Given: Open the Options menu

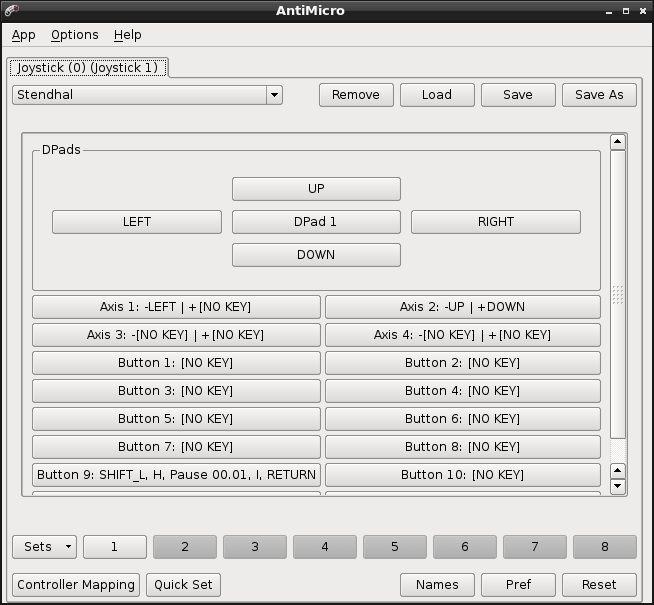Looking at the screenshot, I should tap(75, 35).
